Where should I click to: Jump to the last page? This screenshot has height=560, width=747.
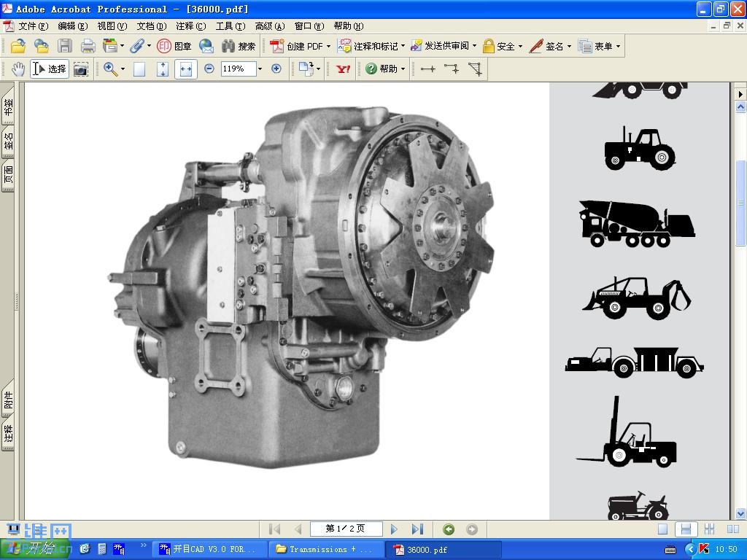click(417, 529)
